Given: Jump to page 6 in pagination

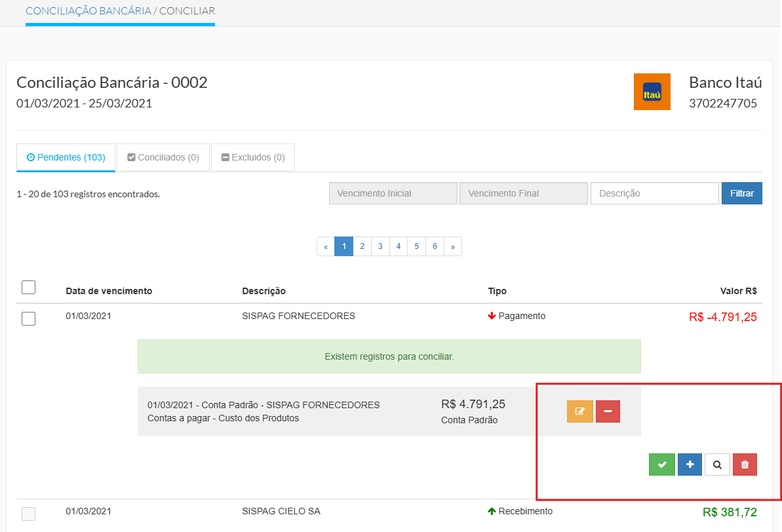Looking at the screenshot, I should [x=435, y=246].
